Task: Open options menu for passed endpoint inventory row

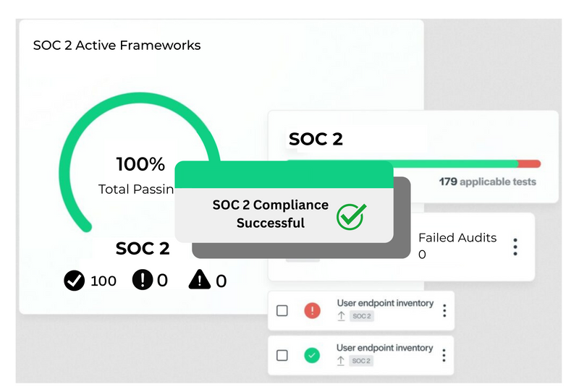Action: point(444,355)
